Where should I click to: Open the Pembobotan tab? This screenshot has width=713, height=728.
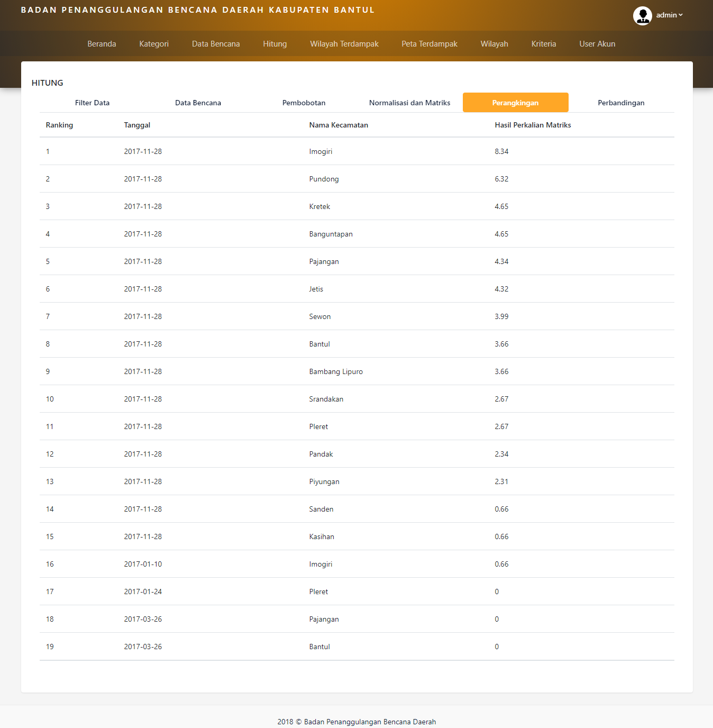[304, 103]
